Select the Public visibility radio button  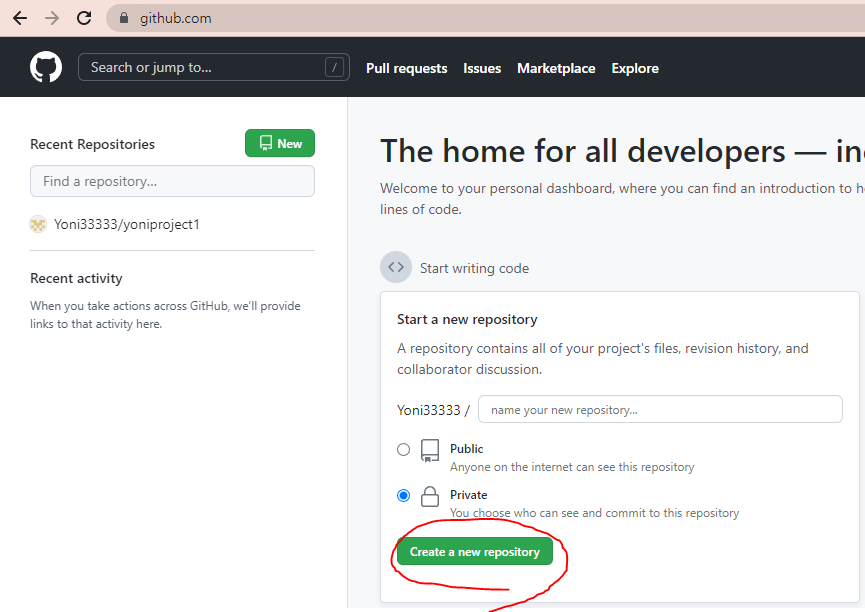coord(403,449)
